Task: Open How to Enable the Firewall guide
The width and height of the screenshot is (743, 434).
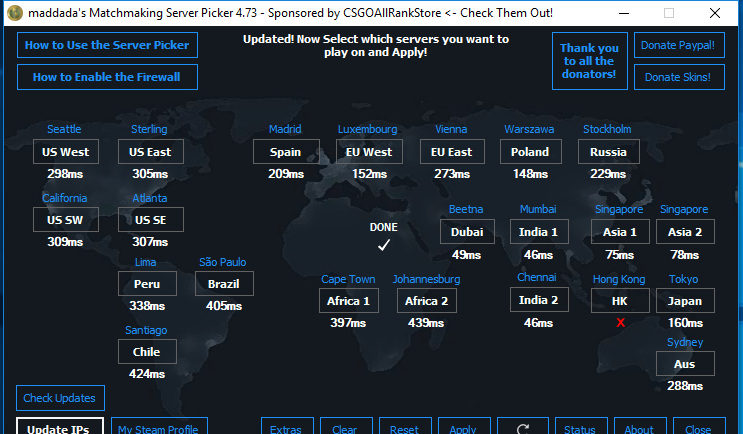Action: click(x=107, y=77)
